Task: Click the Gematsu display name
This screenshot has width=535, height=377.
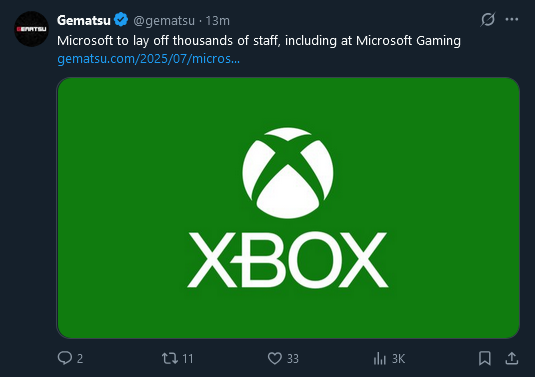Action: [x=84, y=20]
